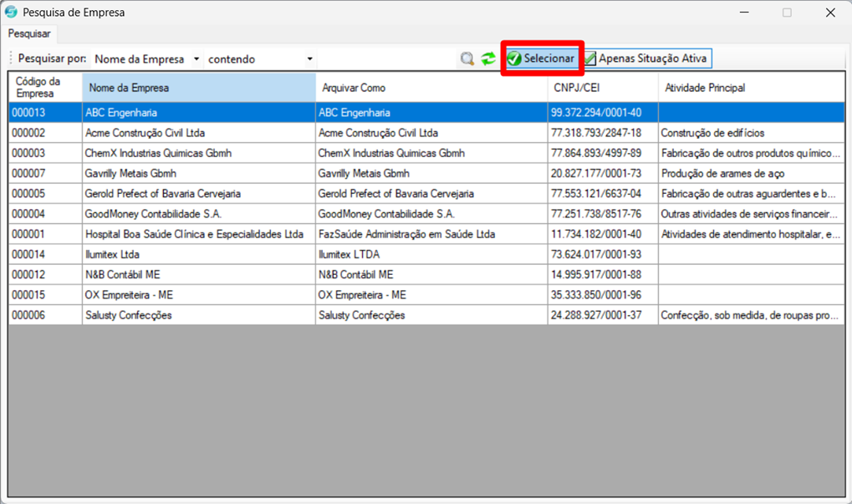Click FazSaúde Administração em Saúde Ltda cell
Screen dimensions: 852x504
click(x=431, y=234)
